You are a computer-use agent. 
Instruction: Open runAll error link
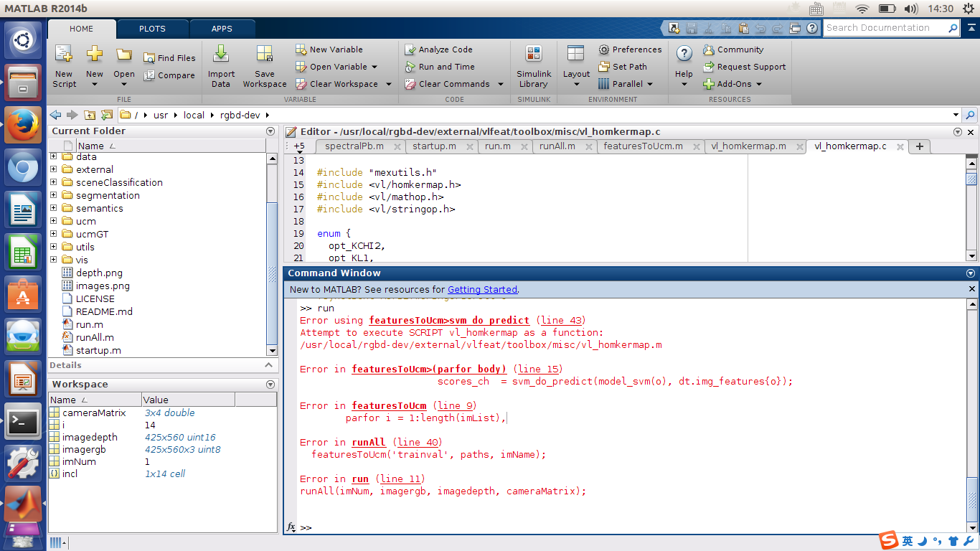click(369, 443)
